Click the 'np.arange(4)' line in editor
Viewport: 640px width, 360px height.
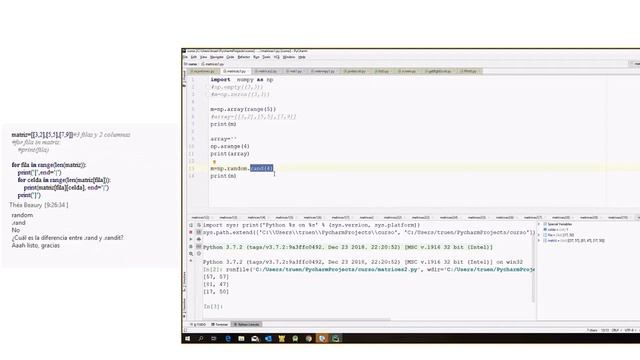click(x=230, y=146)
